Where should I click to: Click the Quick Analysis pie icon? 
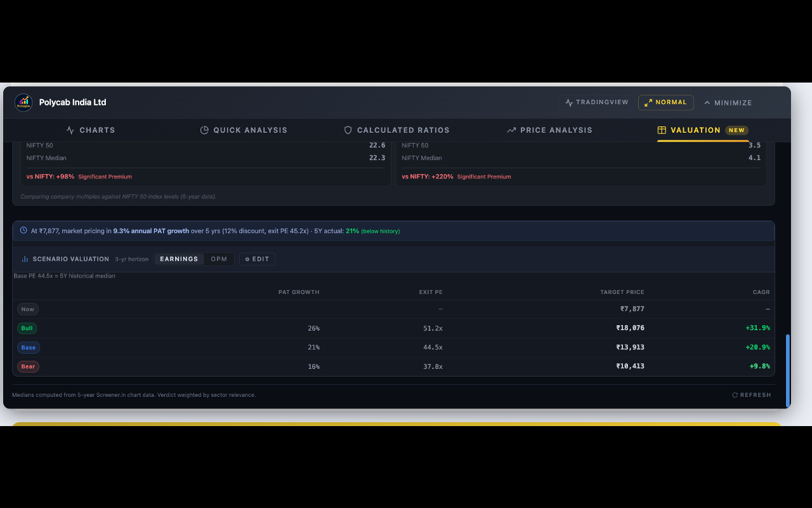(204, 130)
